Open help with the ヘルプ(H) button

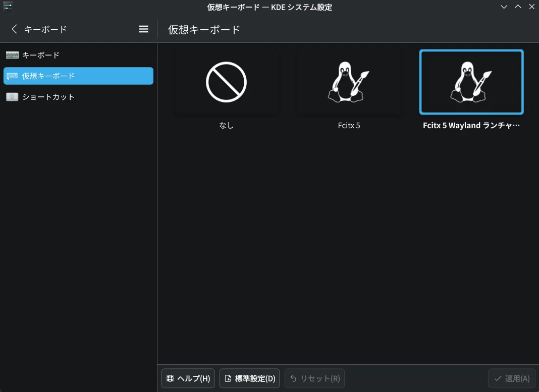pos(188,378)
